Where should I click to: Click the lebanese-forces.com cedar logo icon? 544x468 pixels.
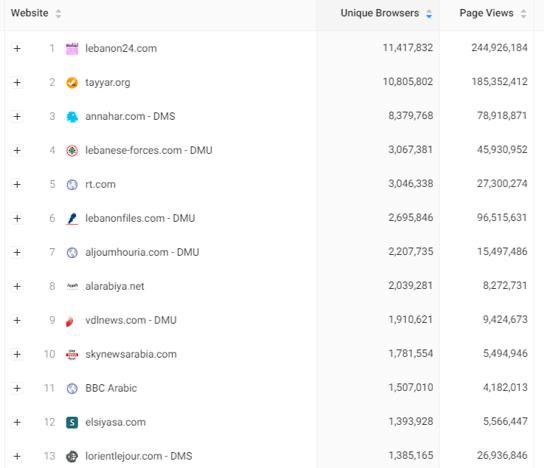pyautogui.click(x=72, y=151)
